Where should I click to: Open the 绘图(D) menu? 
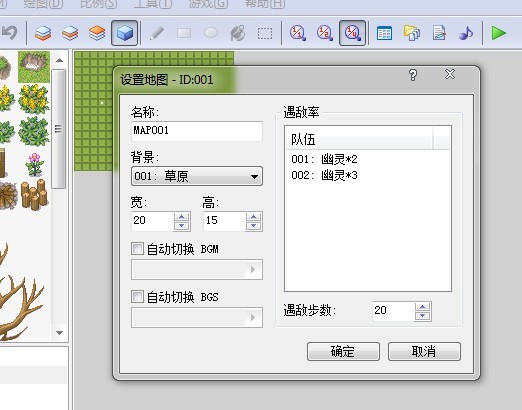click(x=43, y=4)
